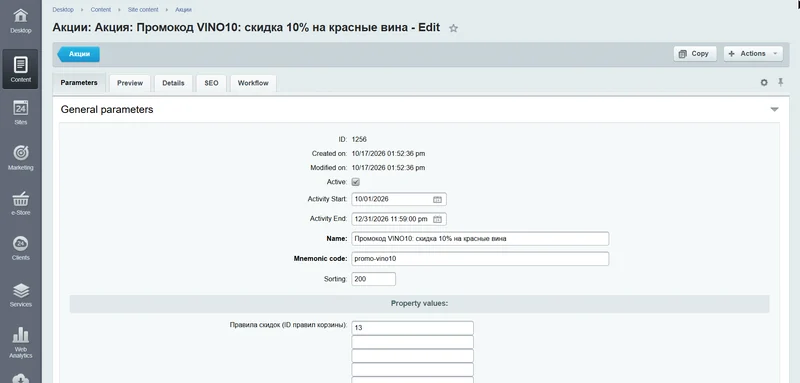This screenshot has height=383, width=800.
Task: Switch to the SEO tab
Action: [211, 83]
